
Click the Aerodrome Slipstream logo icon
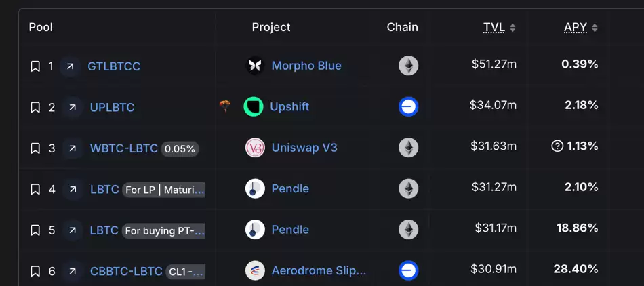point(255,270)
